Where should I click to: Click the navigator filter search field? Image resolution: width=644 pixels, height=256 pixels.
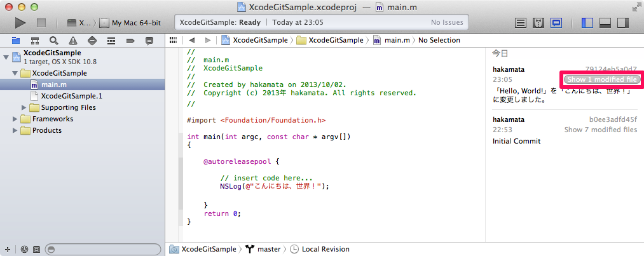click(x=102, y=250)
